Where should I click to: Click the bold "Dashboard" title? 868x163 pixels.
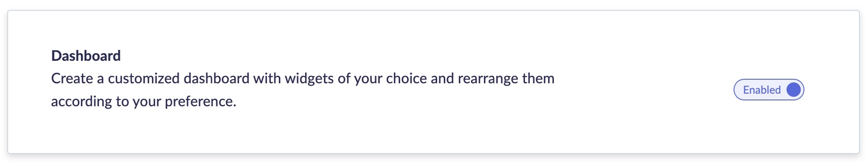86,55
